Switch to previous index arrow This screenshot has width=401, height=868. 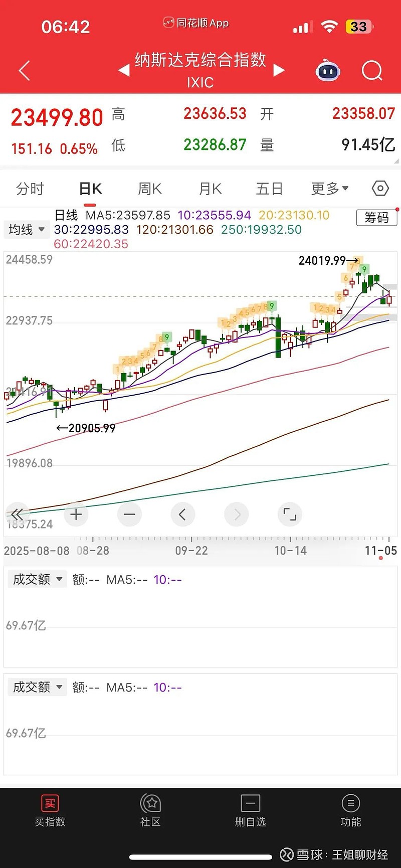point(123,71)
